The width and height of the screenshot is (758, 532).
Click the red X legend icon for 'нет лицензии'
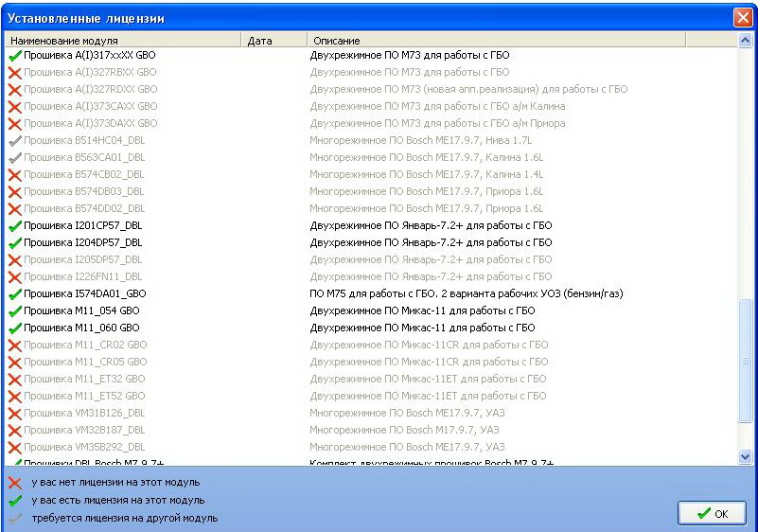(x=15, y=483)
